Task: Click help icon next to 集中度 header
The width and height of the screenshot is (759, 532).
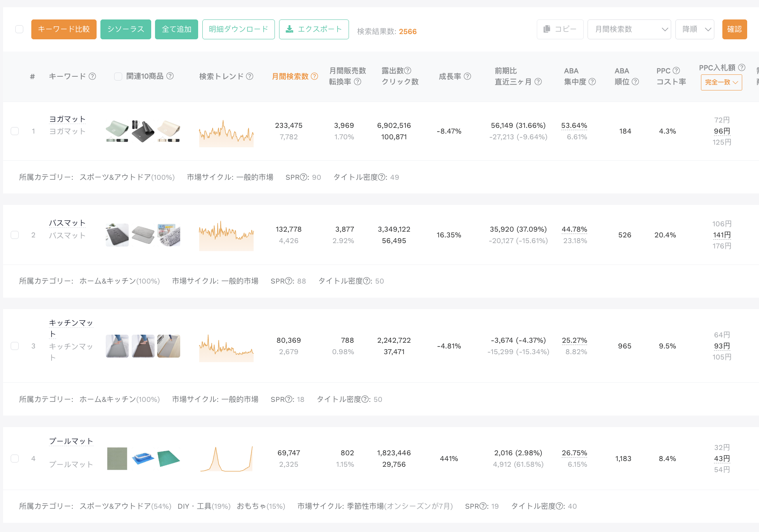Action: (592, 82)
